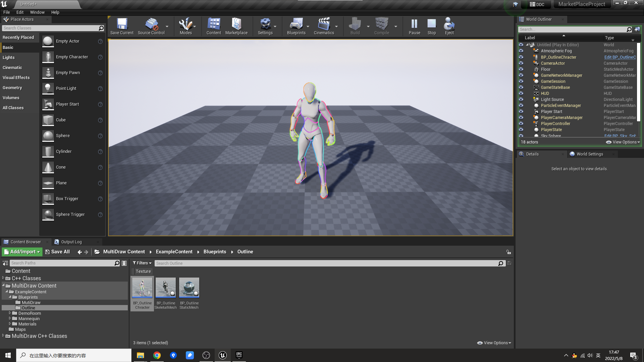Stop the play-in-editor session
The height and width of the screenshot is (362, 644).
tap(432, 26)
